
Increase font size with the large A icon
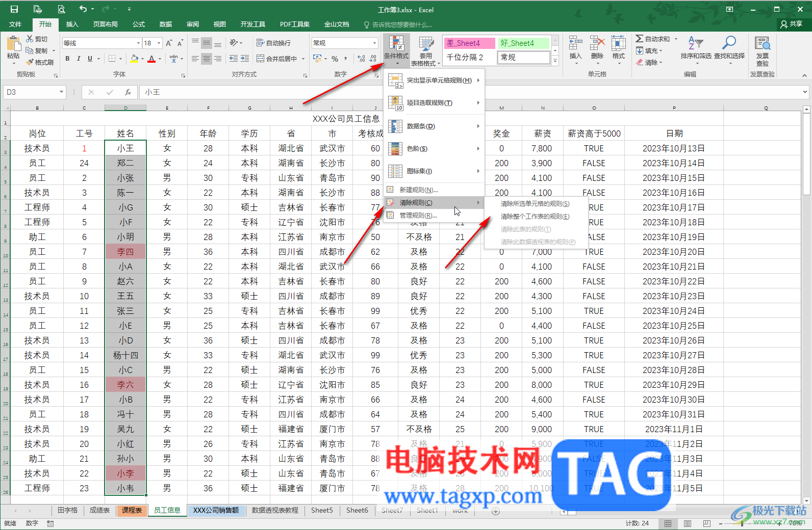tap(169, 43)
